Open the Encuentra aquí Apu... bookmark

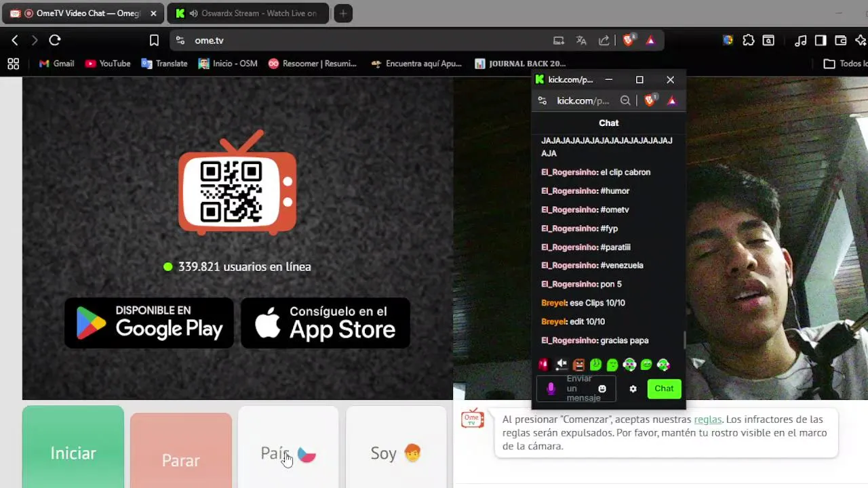pyautogui.click(x=416, y=64)
